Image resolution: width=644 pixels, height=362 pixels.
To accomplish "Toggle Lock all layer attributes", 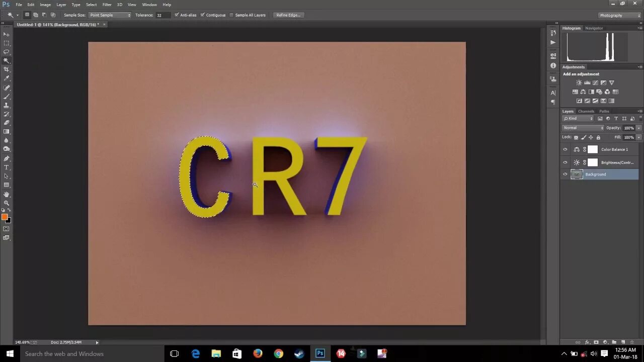I will 598,137.
